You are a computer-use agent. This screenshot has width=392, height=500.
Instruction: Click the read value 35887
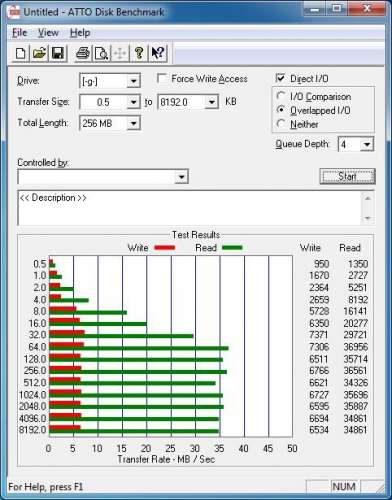(356, 406)
